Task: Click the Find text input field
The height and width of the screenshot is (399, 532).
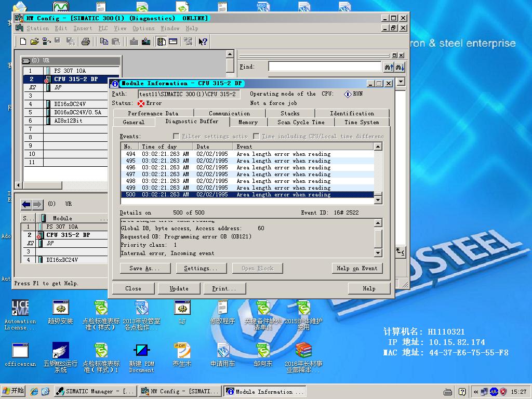Action: click(325, 67)
